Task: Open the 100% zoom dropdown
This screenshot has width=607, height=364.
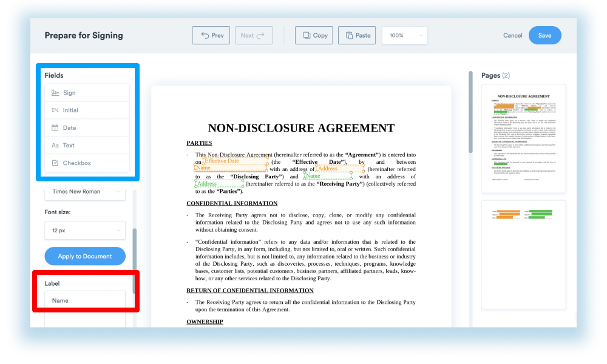Action: coord(404,35)
